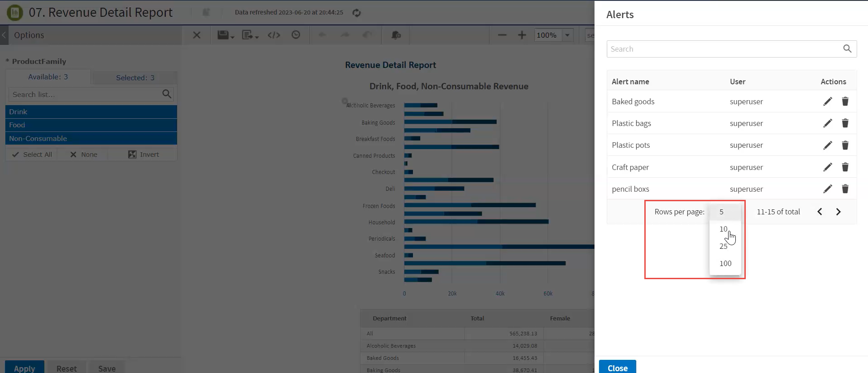Select 100 rows per page

[x=725, y=263]
